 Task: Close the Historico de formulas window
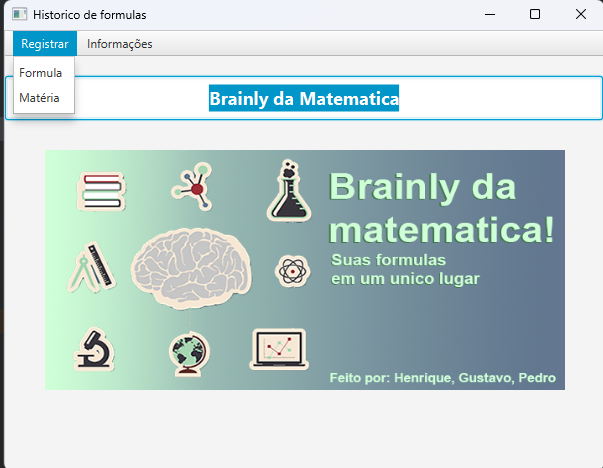(580, 15)
